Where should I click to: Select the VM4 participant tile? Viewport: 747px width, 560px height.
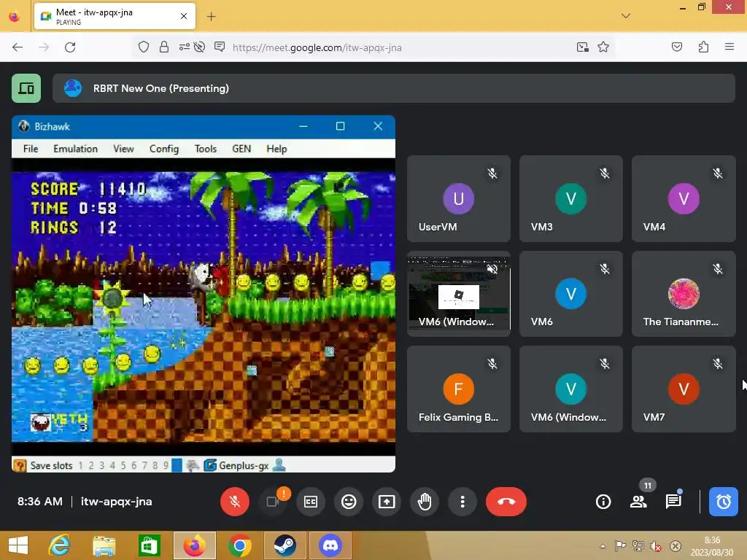point(684,198)
